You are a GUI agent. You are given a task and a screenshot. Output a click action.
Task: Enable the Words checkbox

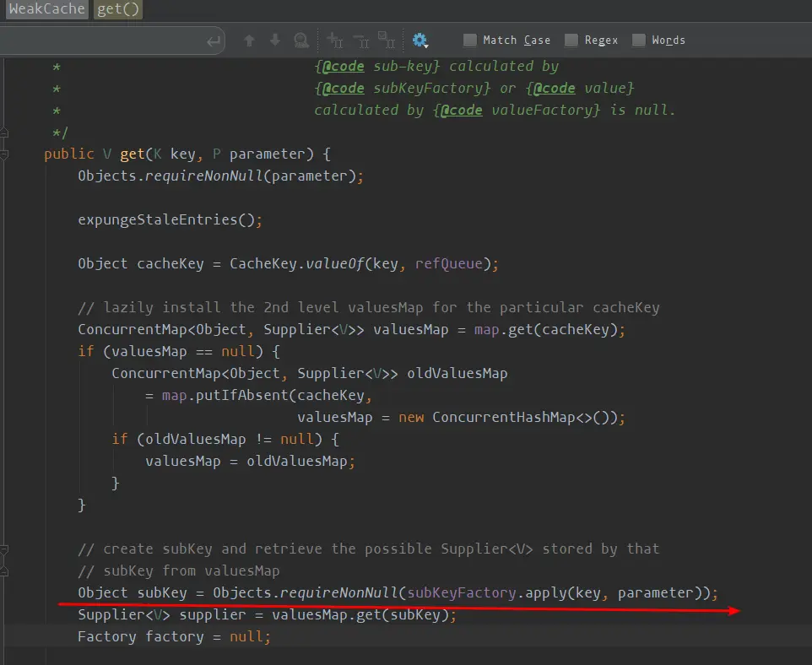click(x=638, y=41)
